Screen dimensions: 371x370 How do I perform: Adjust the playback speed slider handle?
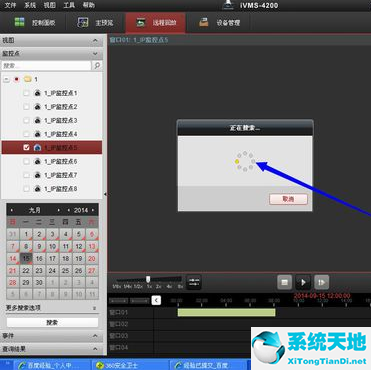148,279
